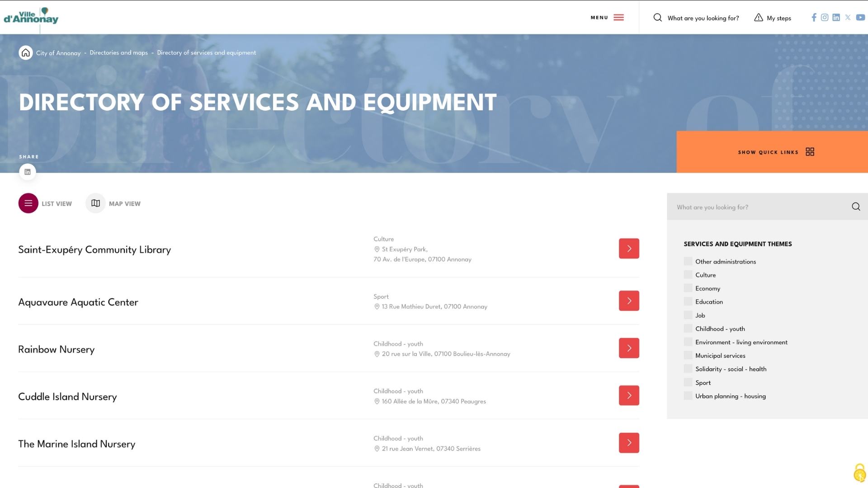Expand the Show Quick Links panel
868x488 pixels.
(x=776, y=152)
